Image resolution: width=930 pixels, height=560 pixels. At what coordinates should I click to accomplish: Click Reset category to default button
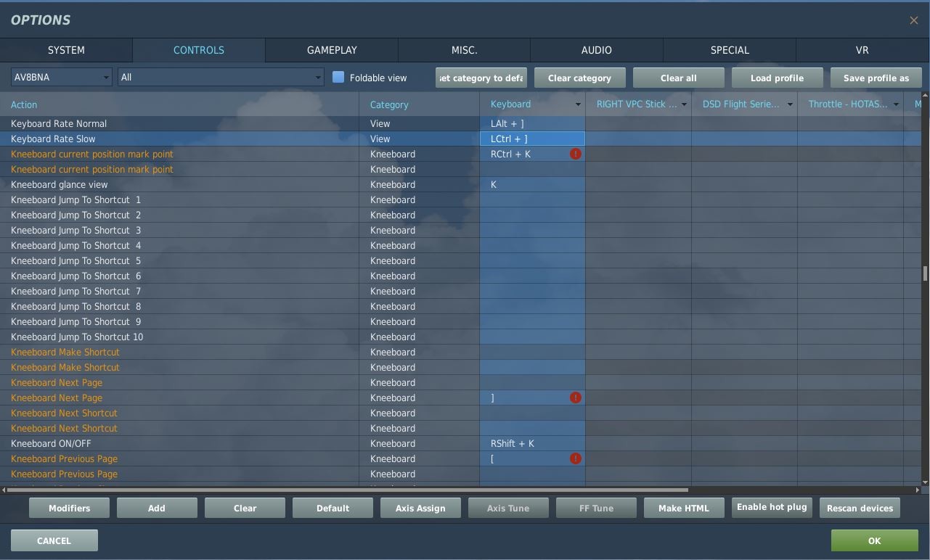tap(481, 78)
